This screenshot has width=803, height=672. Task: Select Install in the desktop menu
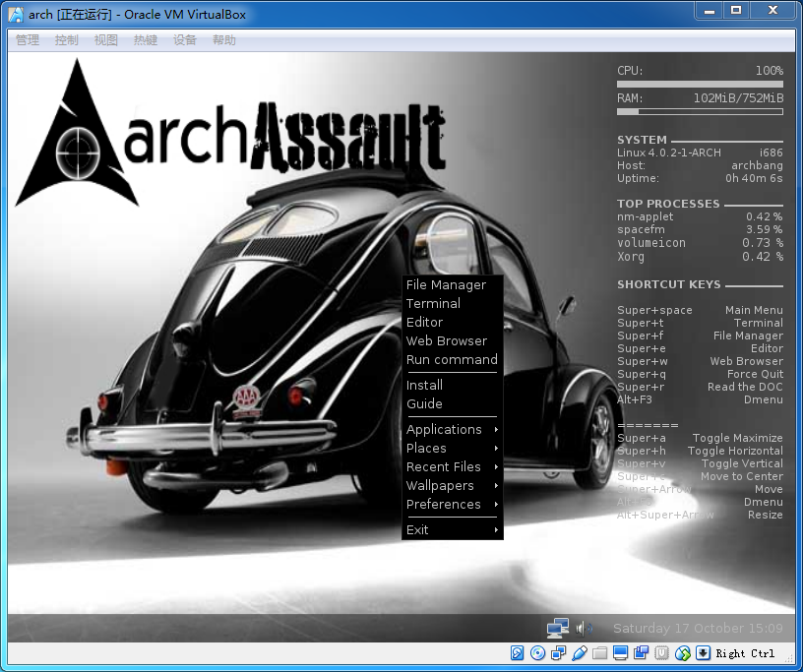click(453, 385)
